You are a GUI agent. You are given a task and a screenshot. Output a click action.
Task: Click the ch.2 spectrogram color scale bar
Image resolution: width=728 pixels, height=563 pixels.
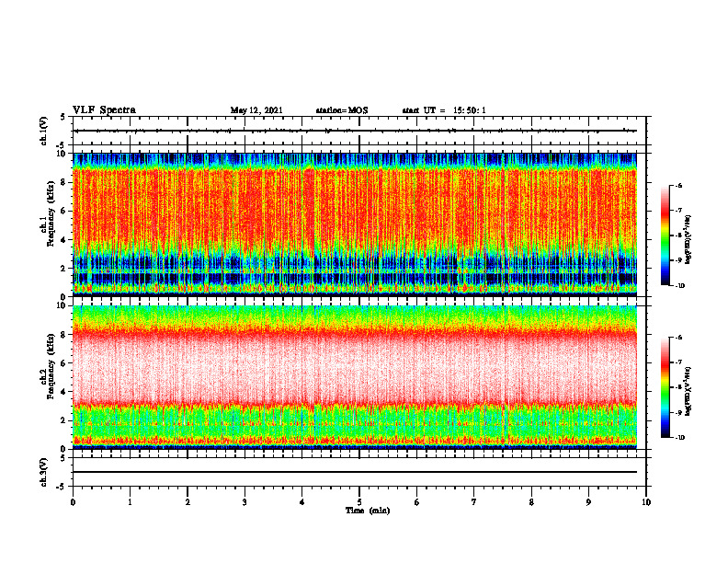click(665, 387)
